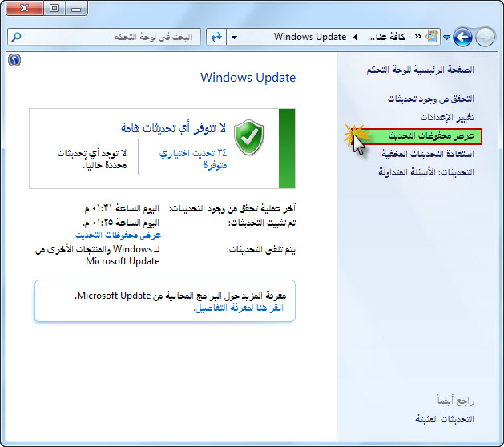504x447 pixels.
Task: Select the Windows Update breadcrumb item
Action: tap(310, 37)
